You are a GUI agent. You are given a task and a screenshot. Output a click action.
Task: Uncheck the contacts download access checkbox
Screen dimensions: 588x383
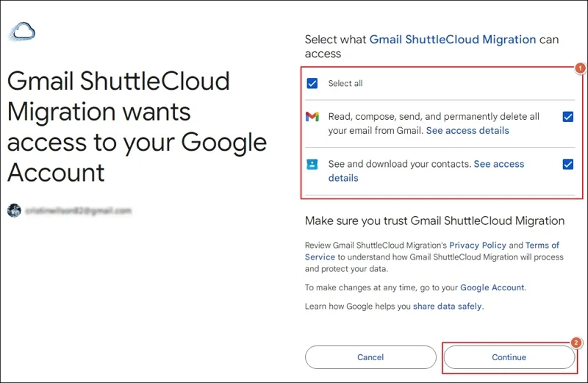pyautogui.click(x=567, y=164)
